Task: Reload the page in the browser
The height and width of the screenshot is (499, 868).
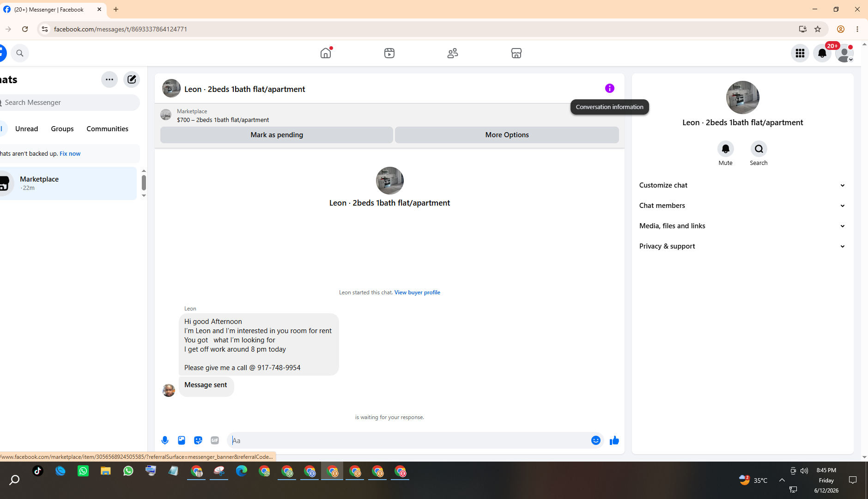Action: pos(25,29)
